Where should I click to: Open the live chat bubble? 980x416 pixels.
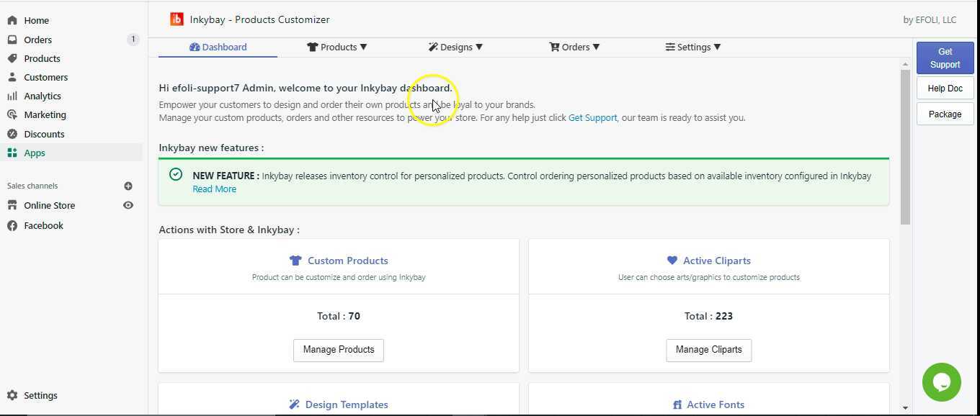point(941,382)
